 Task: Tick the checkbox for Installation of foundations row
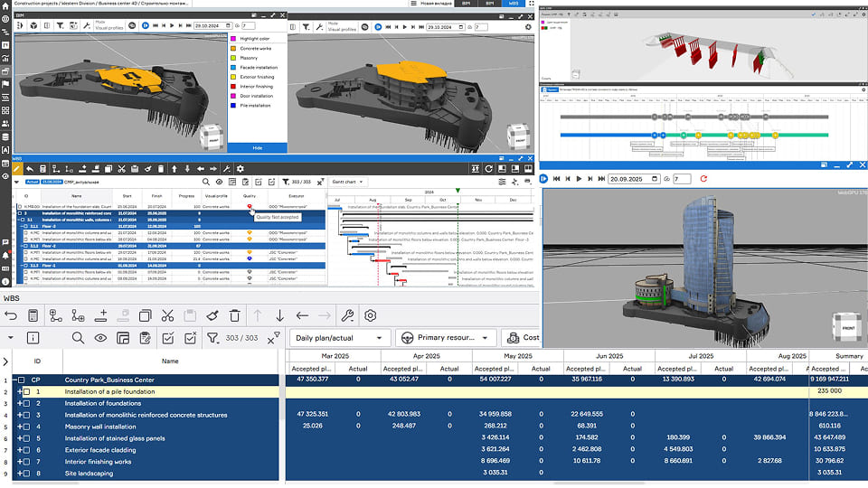click(26, 403)
